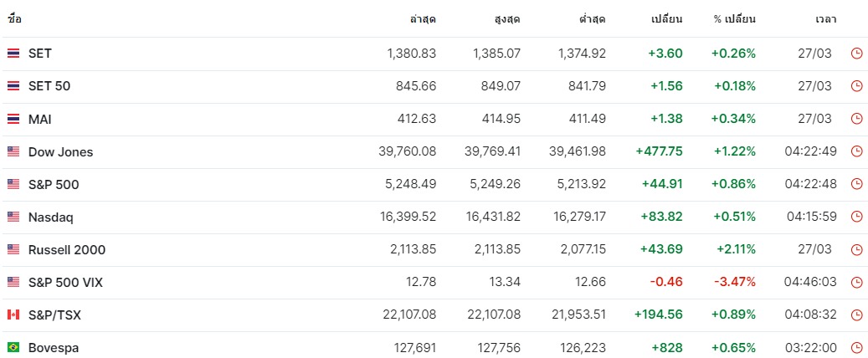Sort by the สูงสุด column header

click(507, 19)
